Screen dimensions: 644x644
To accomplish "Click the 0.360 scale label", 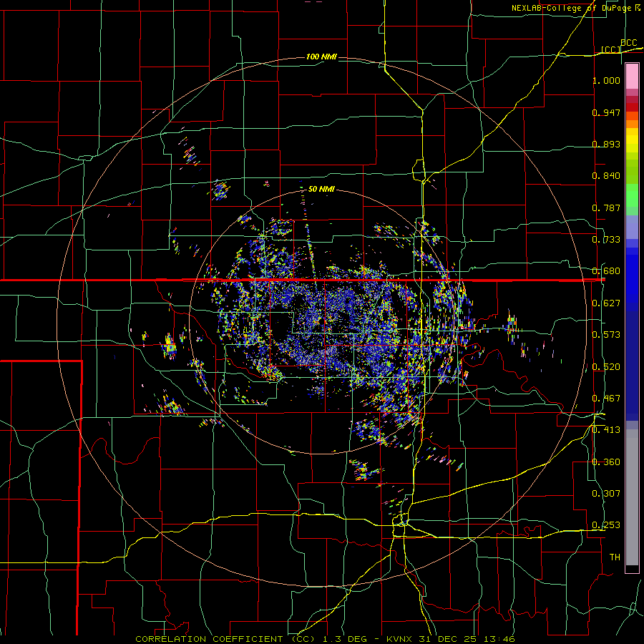I will pyautogui.click(x=606, y=462).
